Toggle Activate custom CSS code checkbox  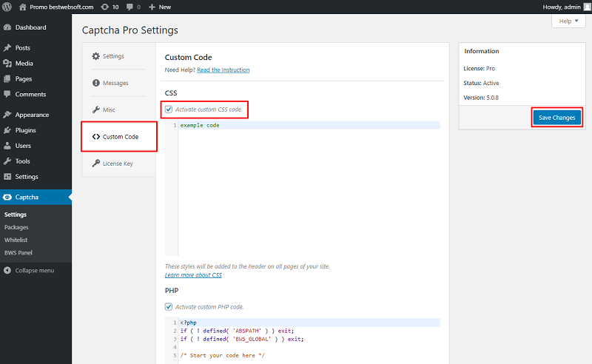click(169, 109)
